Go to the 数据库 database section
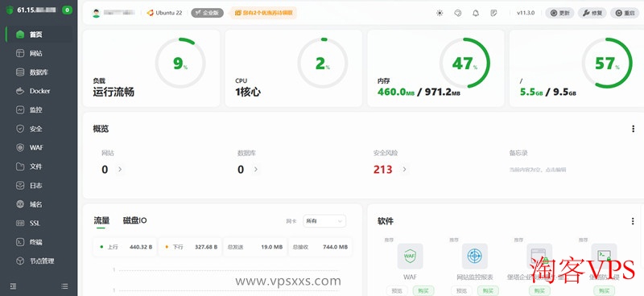 click(x=39, y=72)
